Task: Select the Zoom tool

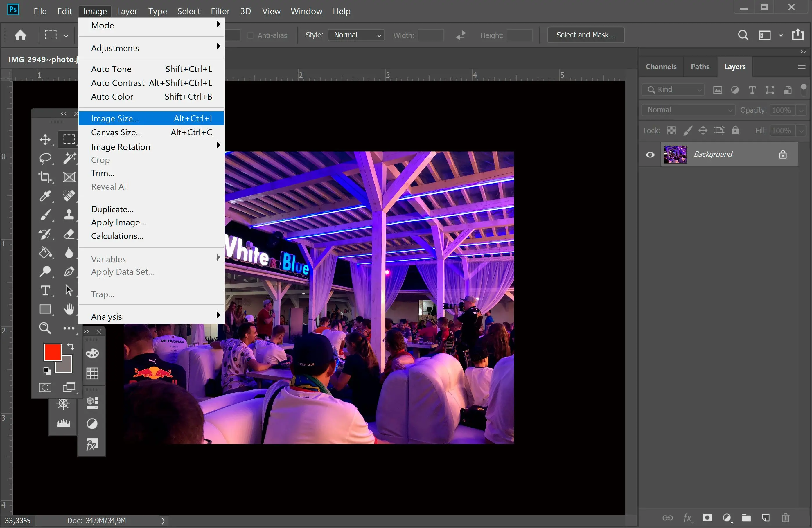Action: [x=45, y=328]
